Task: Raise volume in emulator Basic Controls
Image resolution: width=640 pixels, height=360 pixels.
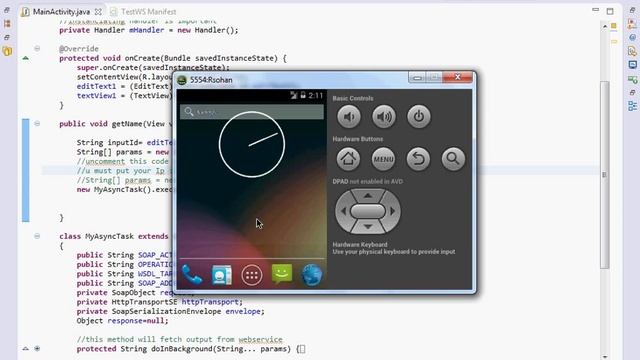Action: pos(384,117)
